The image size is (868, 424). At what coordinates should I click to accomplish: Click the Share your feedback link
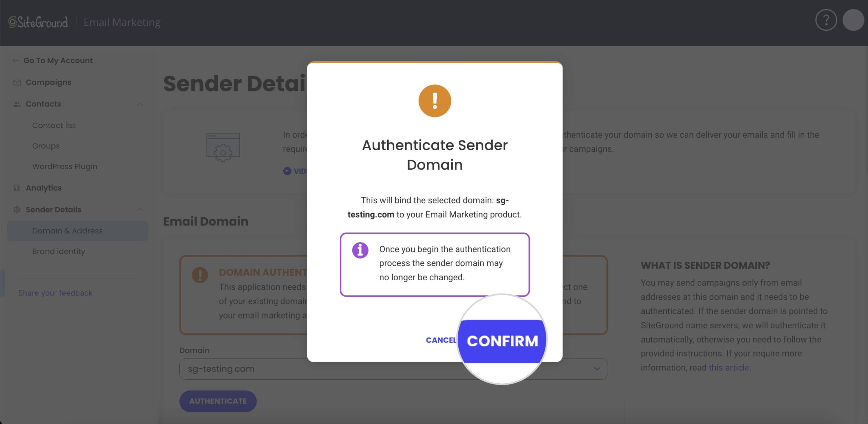click(x=55, y=293)
